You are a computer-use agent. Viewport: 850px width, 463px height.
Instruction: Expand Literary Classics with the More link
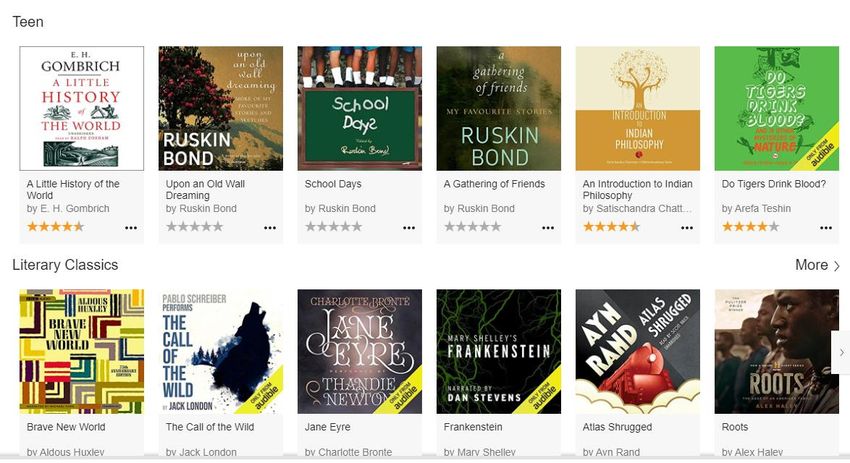(x=817, y=265)
